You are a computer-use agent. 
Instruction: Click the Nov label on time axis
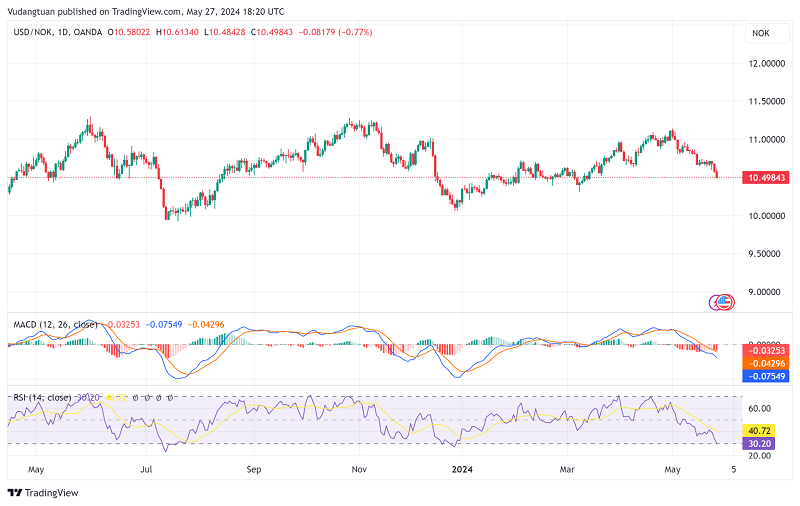[360, 467]
